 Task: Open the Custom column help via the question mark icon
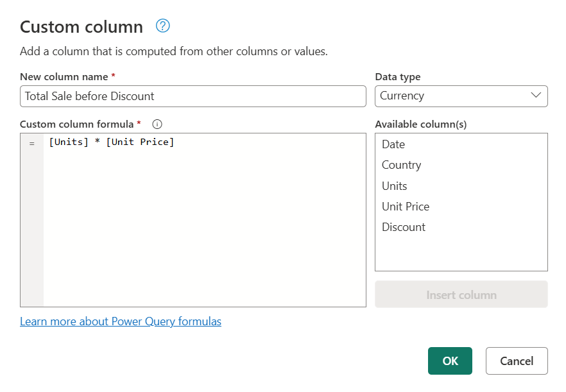point(162,26)
